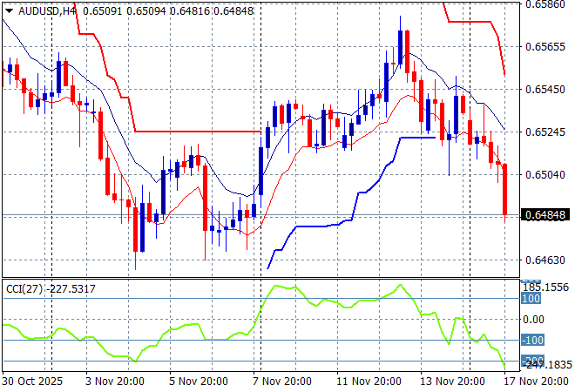
Task: Select the latest large red candle
Action: [x=505, y=189]
